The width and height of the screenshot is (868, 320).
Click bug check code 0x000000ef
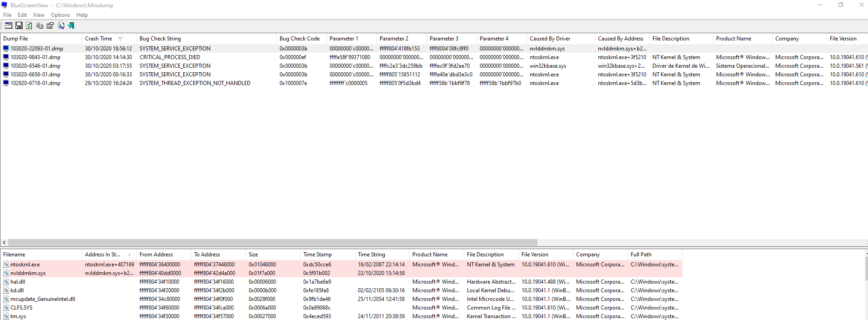[x=293, y=57]
